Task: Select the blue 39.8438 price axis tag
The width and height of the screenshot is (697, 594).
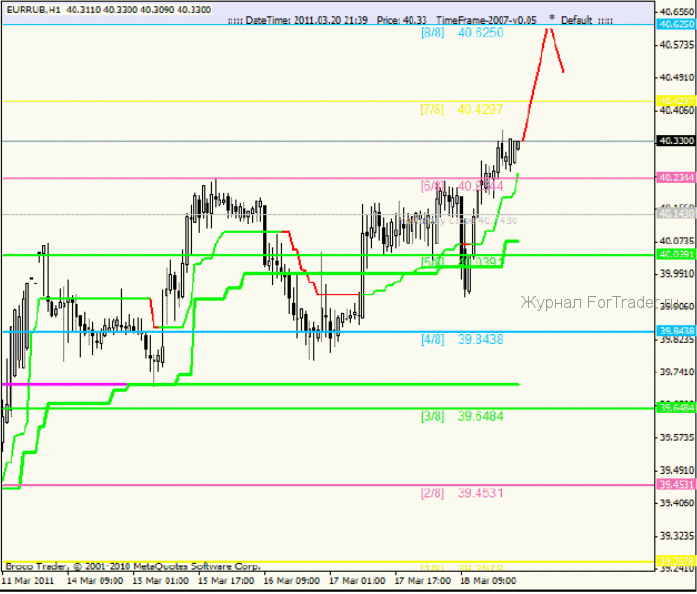Action: (676, 331)
